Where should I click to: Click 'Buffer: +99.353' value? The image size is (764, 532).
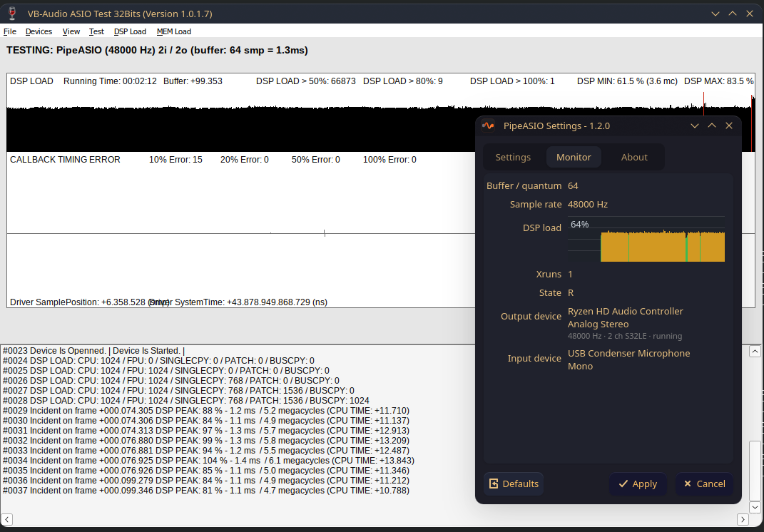point(193,81)
